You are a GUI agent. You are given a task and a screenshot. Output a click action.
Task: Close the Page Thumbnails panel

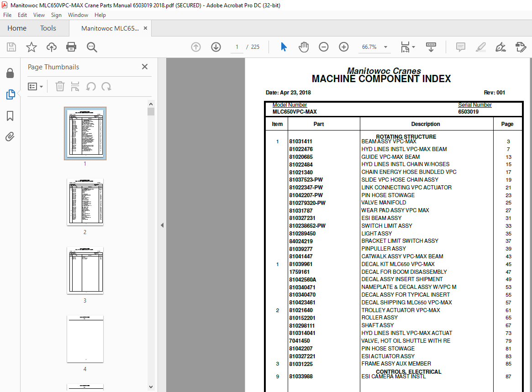[145, 67]
